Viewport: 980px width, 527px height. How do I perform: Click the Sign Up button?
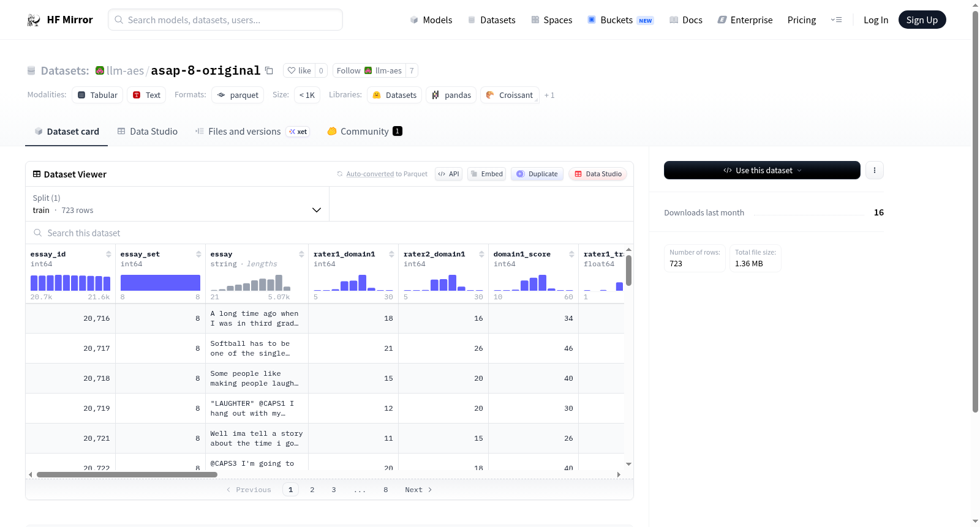[x=922, y=20]
